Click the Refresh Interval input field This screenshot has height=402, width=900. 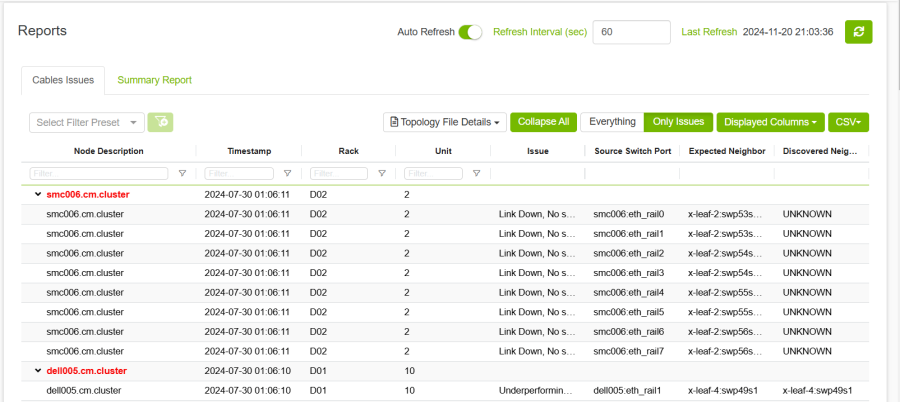click(x=631, y=32)
